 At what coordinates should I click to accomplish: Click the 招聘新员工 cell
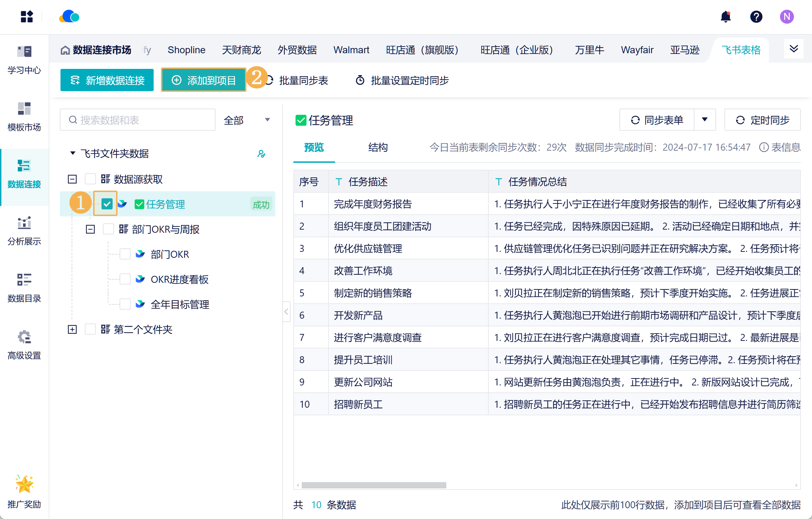(x=408, y=404)
